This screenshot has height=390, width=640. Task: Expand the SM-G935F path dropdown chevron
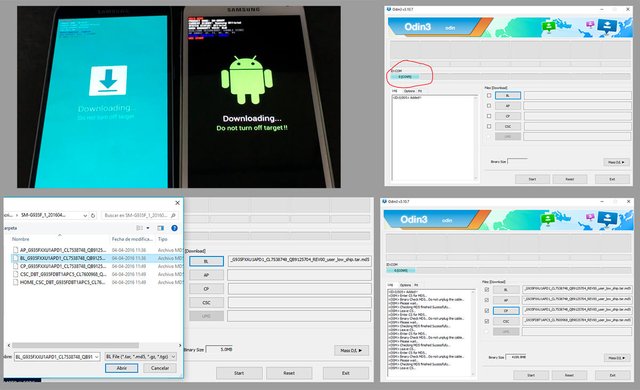[85, 215]
